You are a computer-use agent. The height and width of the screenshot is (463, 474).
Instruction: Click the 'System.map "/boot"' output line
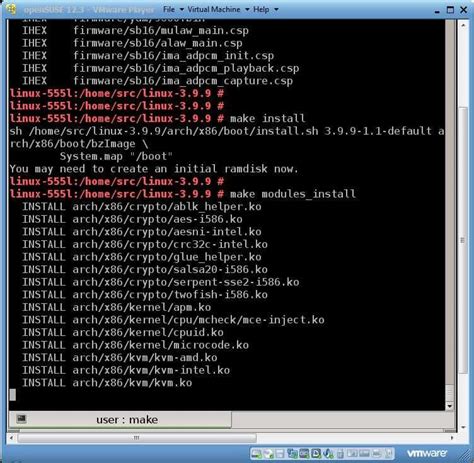click(x=116, y=156)
